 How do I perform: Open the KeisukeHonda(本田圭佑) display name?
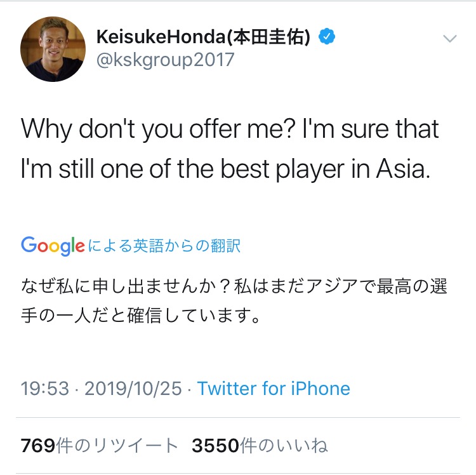tap(203, 37)
